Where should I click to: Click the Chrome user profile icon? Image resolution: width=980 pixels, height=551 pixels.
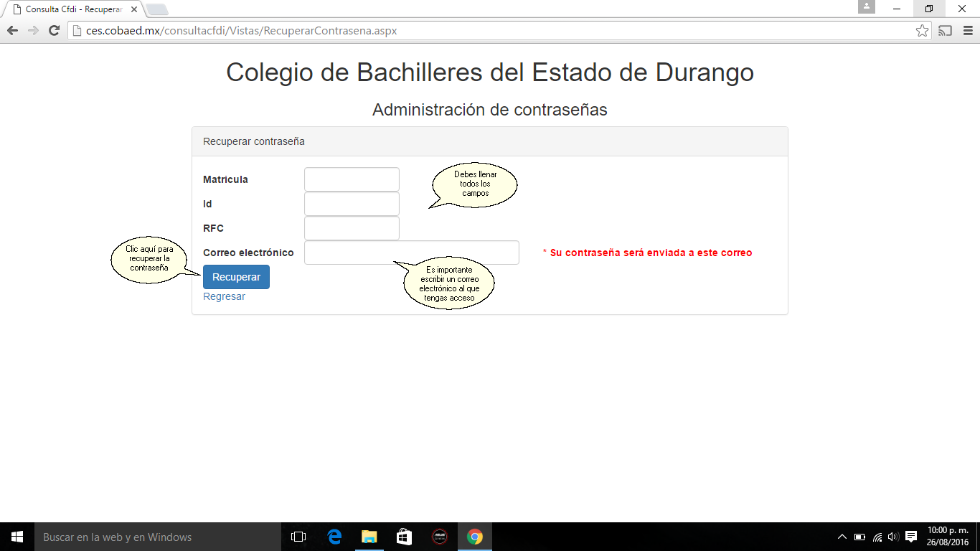pyautogui.click(x=867, y=7)
